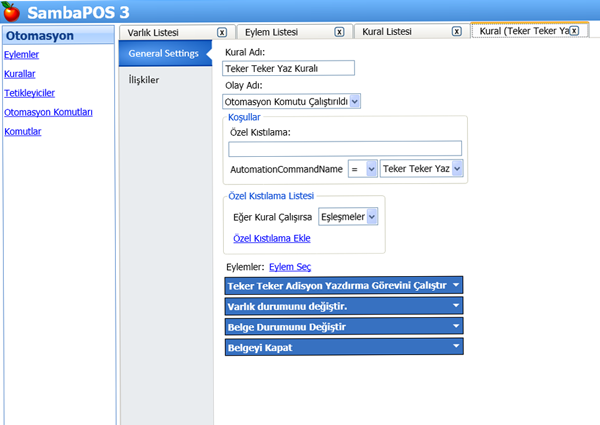Screen dimensions: 600x425
Task: Open the Teker Teker Yaz value dropdown
Action: (422, 170)
